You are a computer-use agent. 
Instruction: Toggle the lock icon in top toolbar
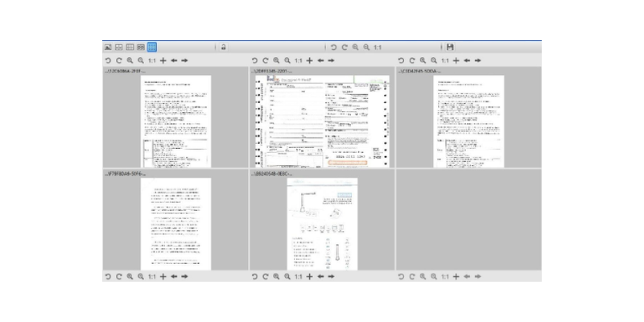pyautogui.click(x=223, y=47)
